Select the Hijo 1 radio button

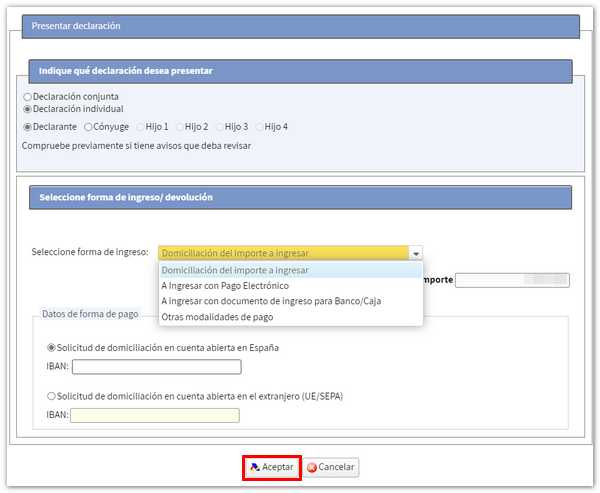(141, 127)
